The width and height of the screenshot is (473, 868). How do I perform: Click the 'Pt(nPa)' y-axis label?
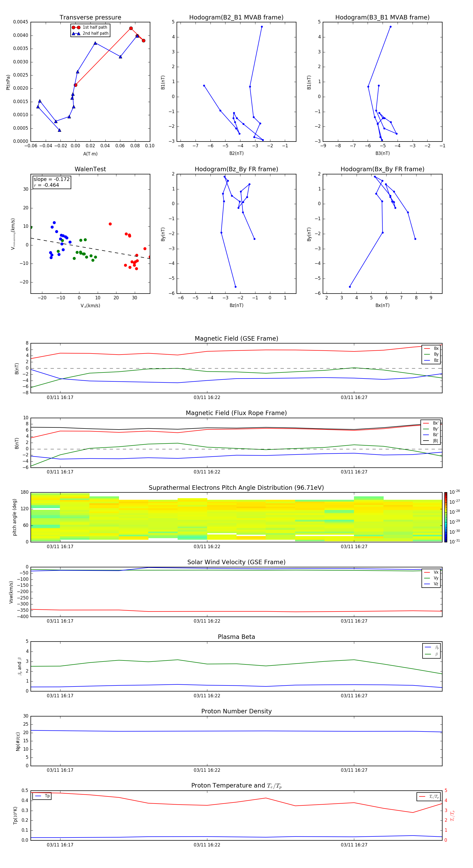coord(8,82)
